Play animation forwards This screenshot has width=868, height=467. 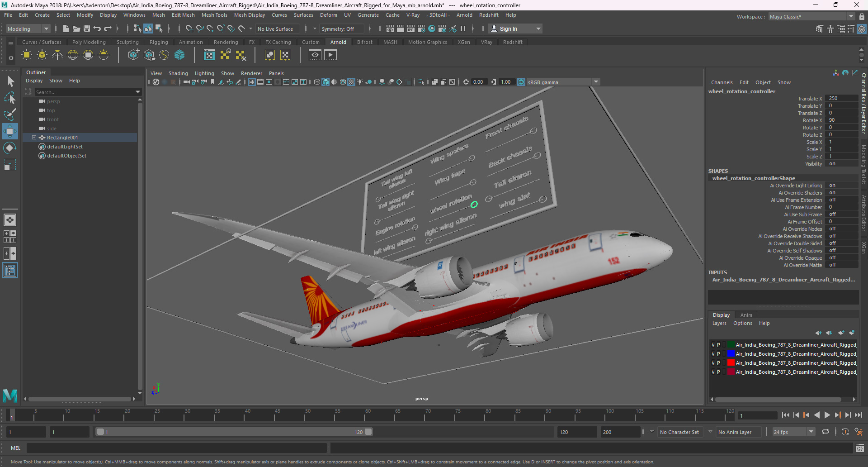(x=827, y=415)
